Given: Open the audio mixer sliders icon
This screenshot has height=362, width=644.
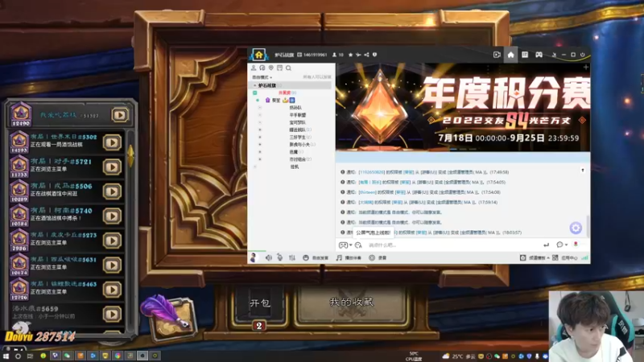Looking at the screenshot, I should [292, 257].
